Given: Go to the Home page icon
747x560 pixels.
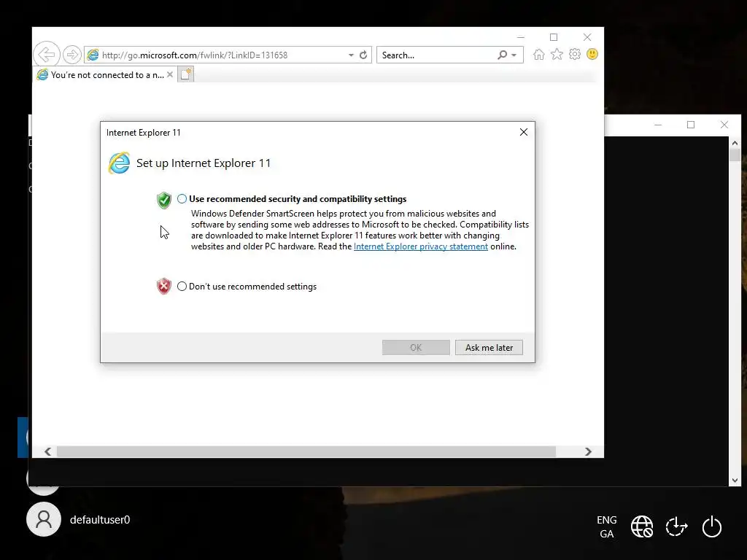Looking at the screenshot, I should [539, 54].
